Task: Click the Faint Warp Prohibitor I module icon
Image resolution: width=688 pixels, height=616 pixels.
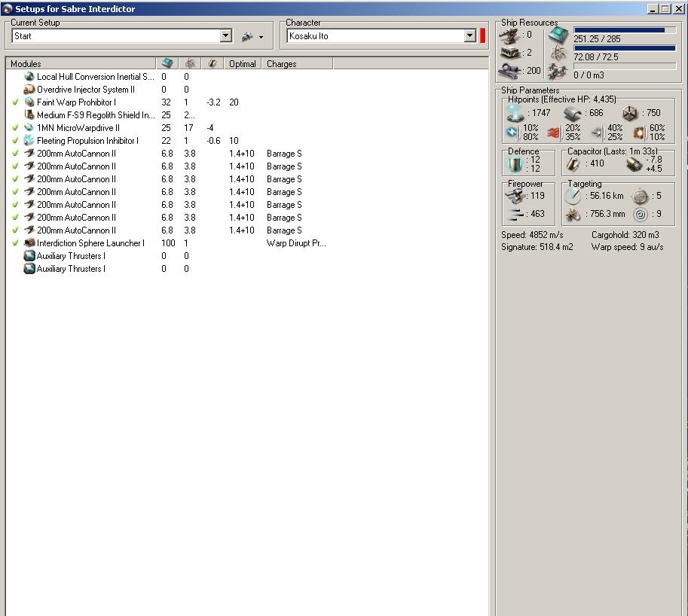Action: click(29, 102)
